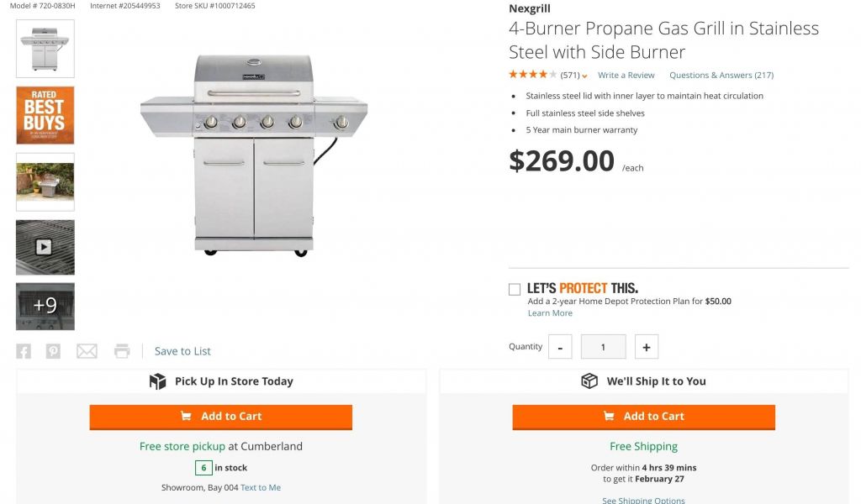861x504 pixels.
Task: Click Write a Review link
Action: pos(626,76)
